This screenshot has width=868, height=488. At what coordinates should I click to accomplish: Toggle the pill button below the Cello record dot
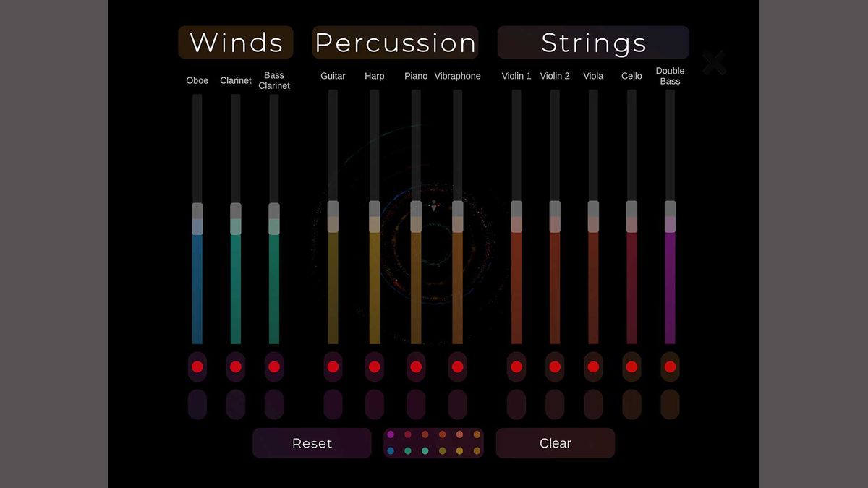pyautogui.click(x=631, y=404)
